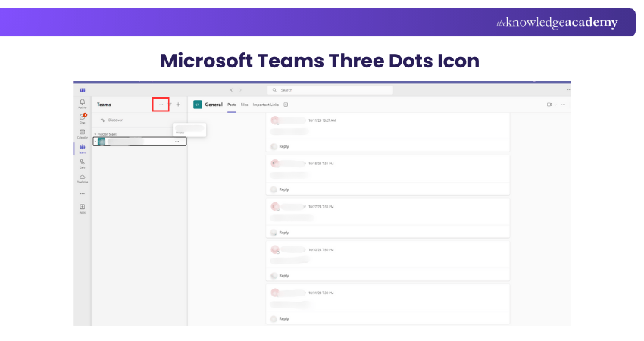Click the Search box at the top

[x=330, y=90]
